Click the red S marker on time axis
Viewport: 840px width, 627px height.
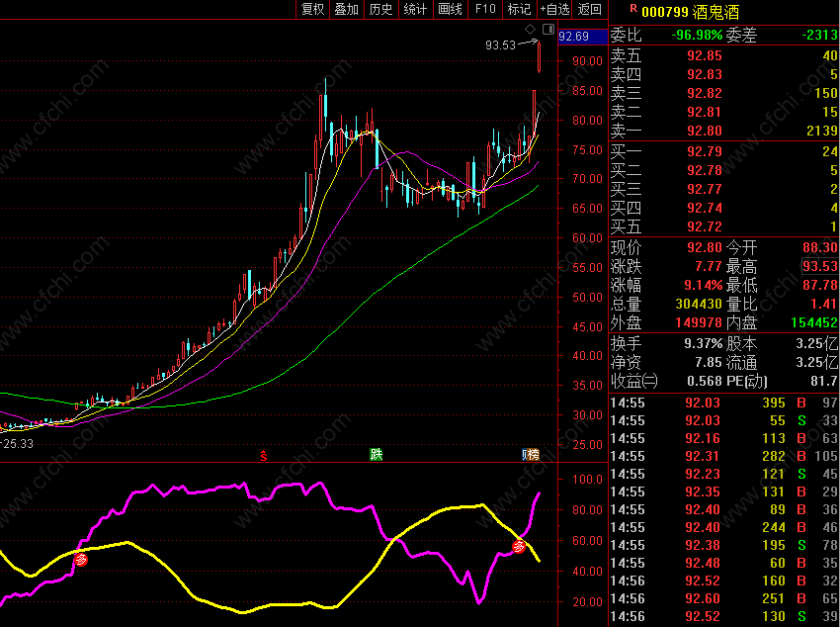point(264,456)
